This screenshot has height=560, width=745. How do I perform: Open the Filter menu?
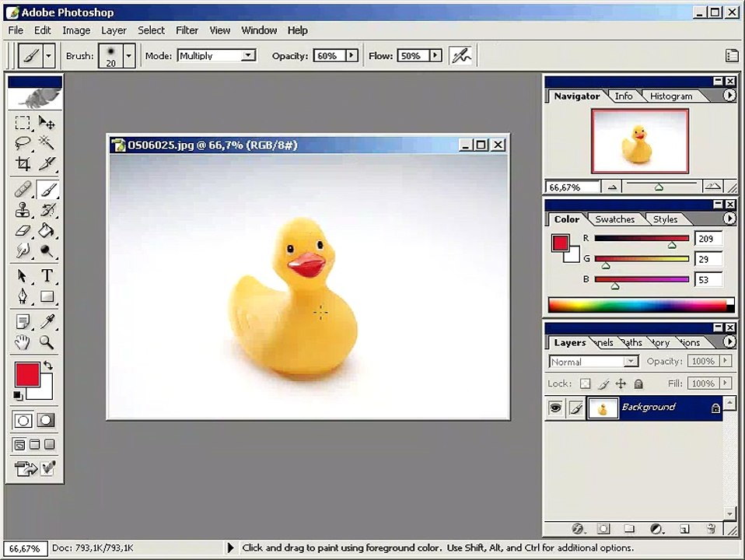click(187, 30)
